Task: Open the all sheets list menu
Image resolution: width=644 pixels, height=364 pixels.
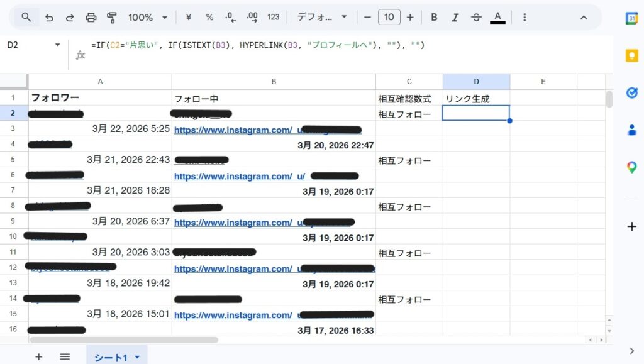Action: click(65, 356)
